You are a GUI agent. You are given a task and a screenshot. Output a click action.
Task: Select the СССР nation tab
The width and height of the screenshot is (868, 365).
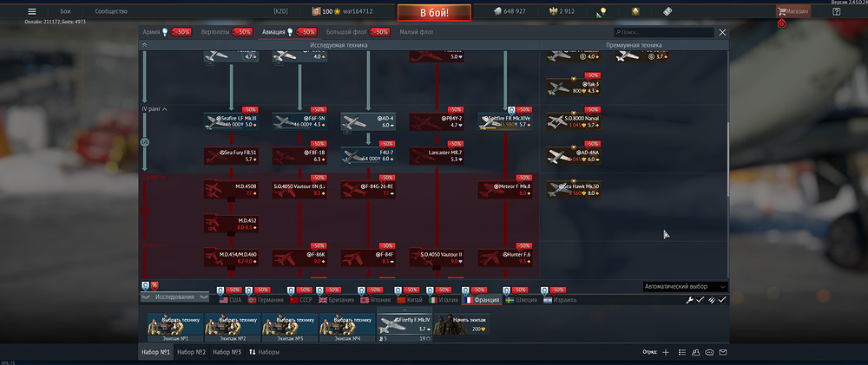click(x=302, y=300)
